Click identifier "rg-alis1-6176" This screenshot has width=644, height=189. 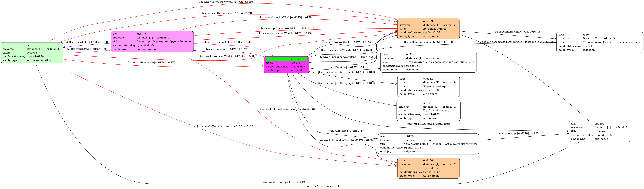35,57
